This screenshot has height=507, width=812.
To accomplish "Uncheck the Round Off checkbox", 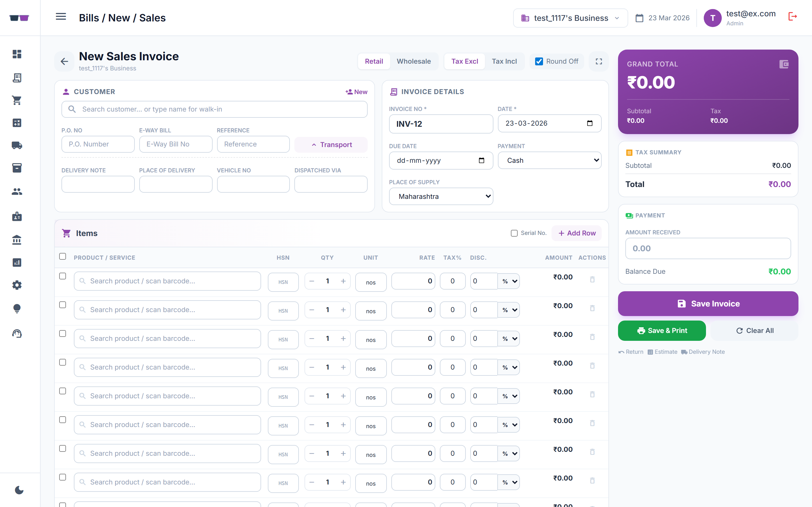I will [x=539, y=61].
